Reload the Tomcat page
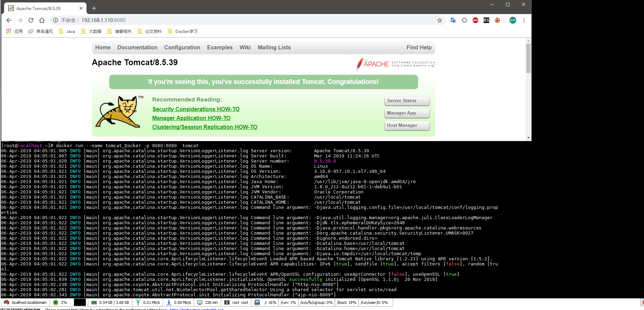Viewport: 644px width, 310px height. [x=31, y=20]
